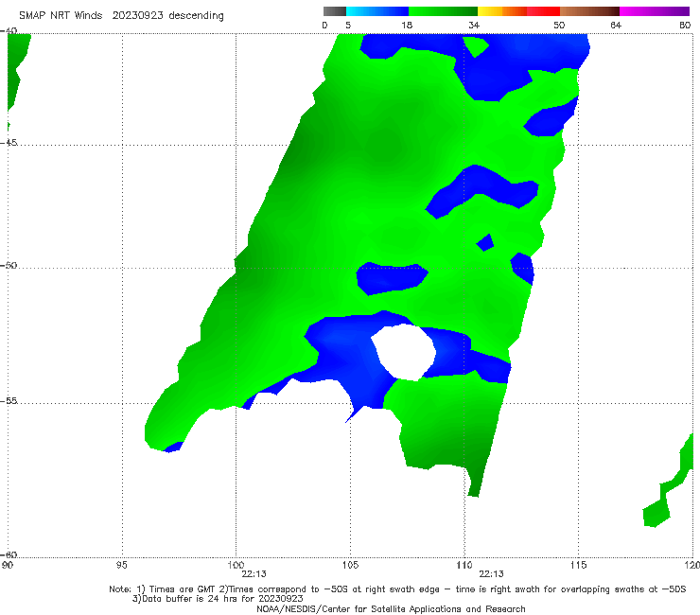Click the yellow-orange colorbar segment
This screenshot has height=615, width=700.
pyautogui.click(x=502, y=11)
